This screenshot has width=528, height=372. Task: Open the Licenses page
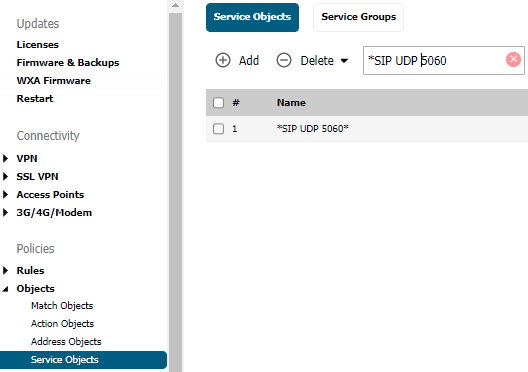[37, 44]
